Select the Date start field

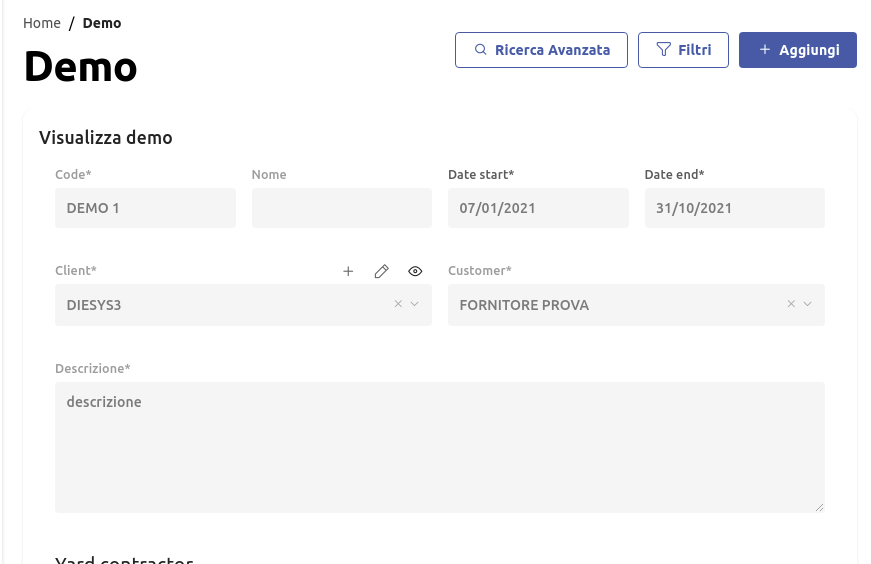tap(538, 208)
